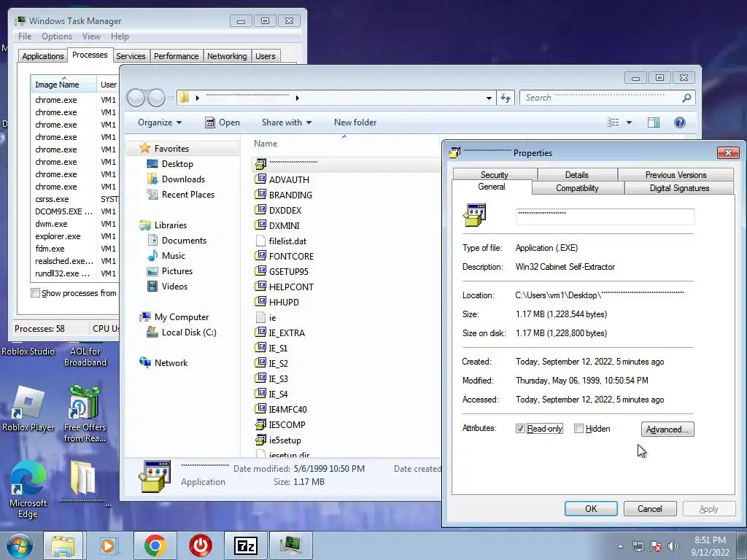Enable Show processes from all users
Image resolution: width=747 pixels, height=560 pixels.
pos(35,293)
